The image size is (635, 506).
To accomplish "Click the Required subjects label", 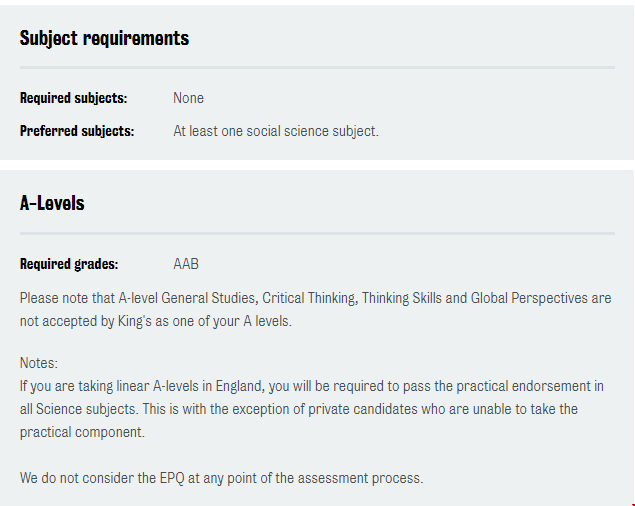I will [73, 98].
